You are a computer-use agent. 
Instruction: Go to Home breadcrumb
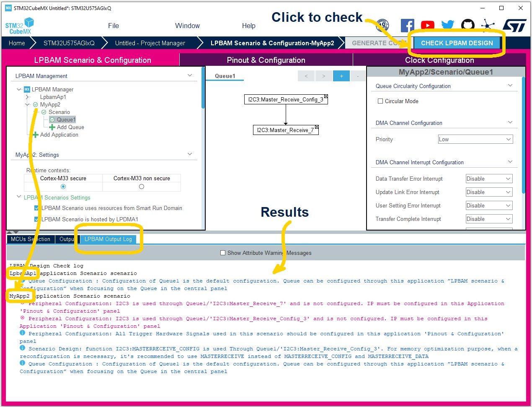point(17,43)
